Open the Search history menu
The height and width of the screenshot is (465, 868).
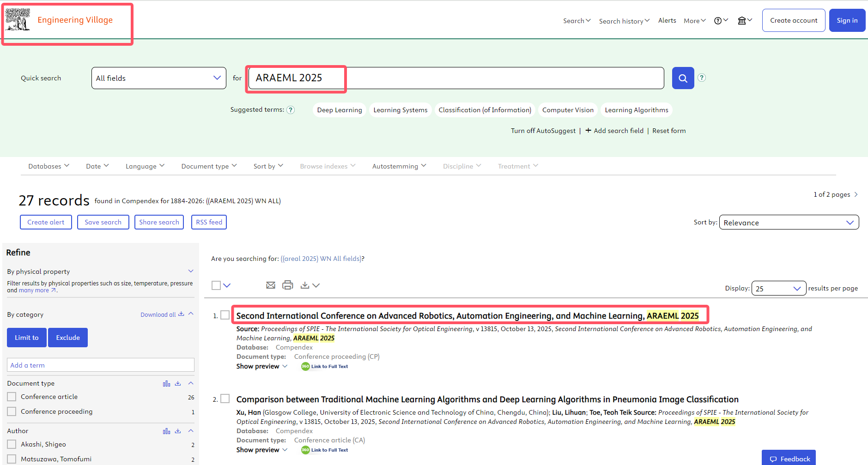point(624,21)
